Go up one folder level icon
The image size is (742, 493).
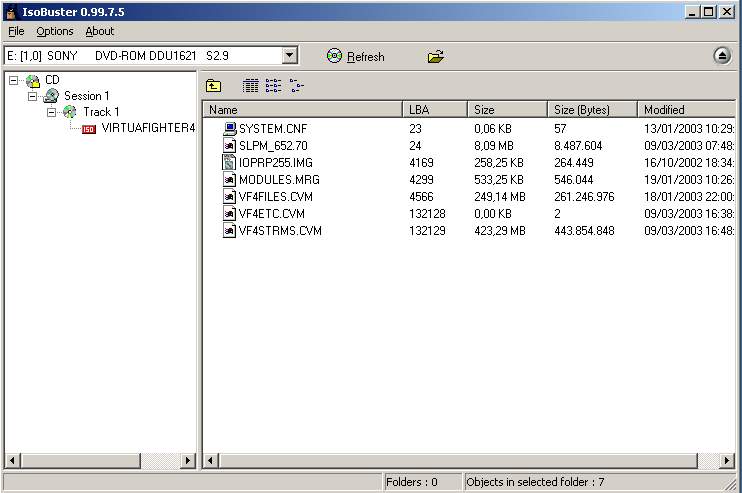point(213,86)
